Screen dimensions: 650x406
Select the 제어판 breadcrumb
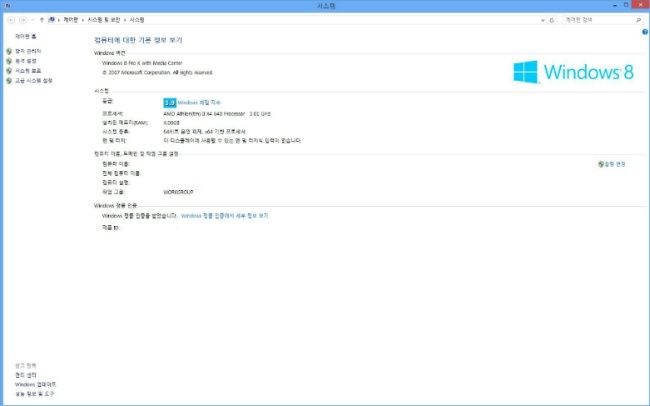(x=70, y=20)
